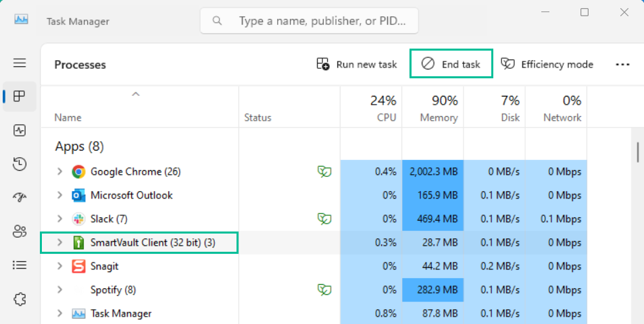Open the three-dot more options menu

622,64
